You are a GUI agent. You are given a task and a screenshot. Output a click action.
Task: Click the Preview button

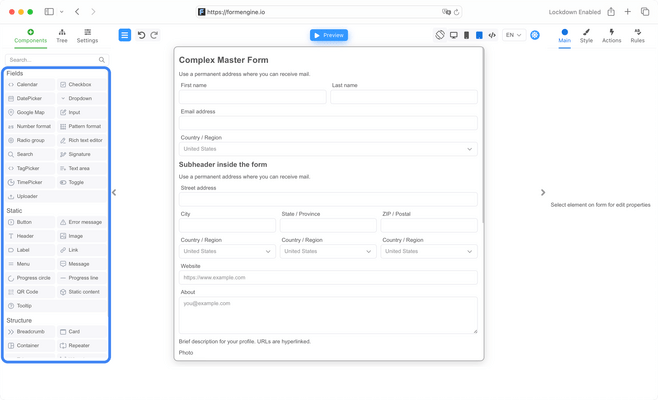tap(329, 35)
